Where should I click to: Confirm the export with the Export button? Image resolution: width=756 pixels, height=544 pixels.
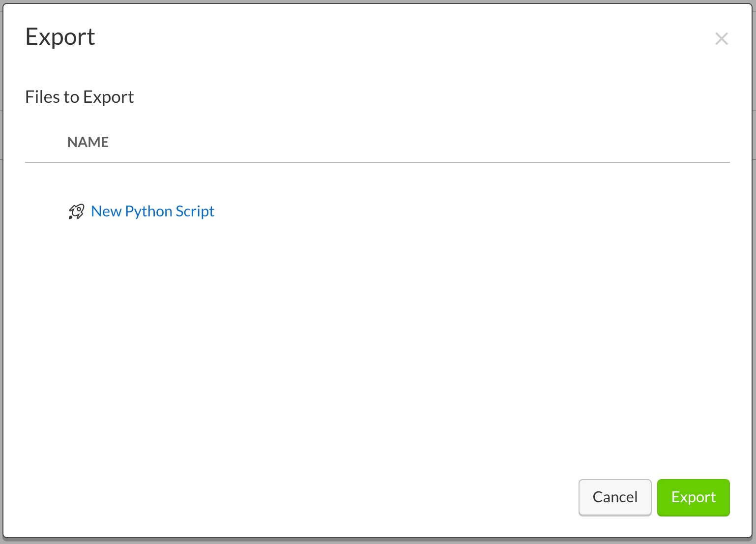(x=693, y=497)
